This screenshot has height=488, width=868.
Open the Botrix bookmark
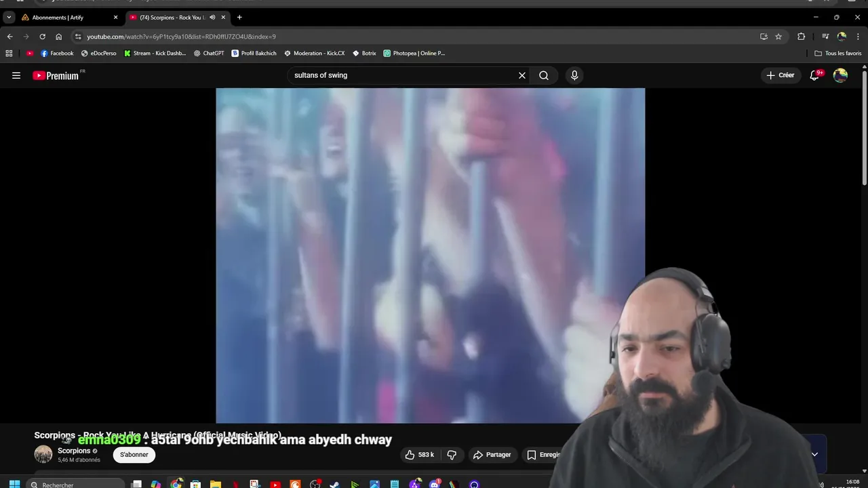pyautogui.click(x=365, y=53)
